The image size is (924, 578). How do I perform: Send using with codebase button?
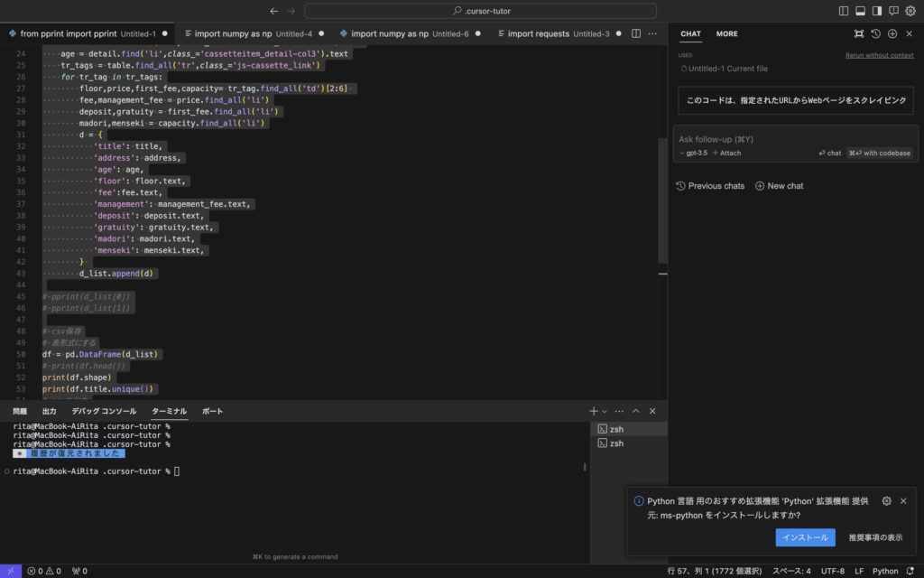pyautogui.click(x=879, y=153)
